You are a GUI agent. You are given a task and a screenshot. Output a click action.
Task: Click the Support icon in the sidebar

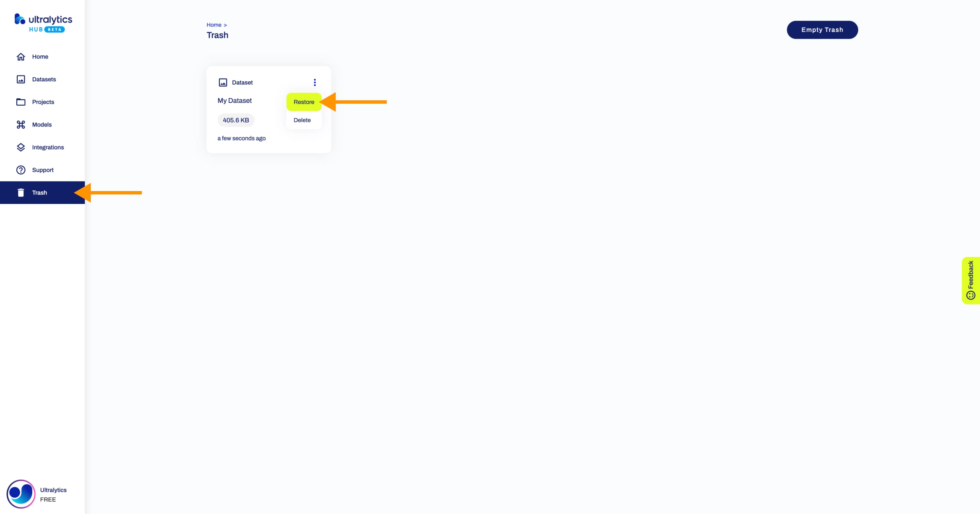(21, 170)
